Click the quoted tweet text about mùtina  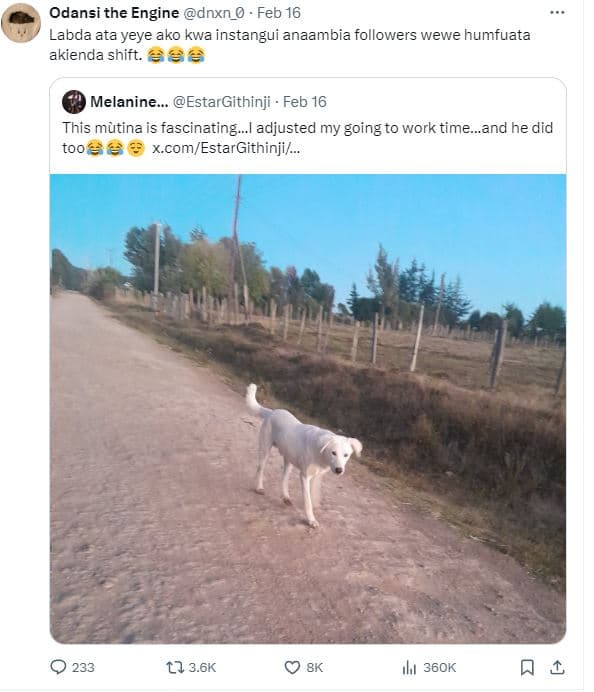point(308,138)
